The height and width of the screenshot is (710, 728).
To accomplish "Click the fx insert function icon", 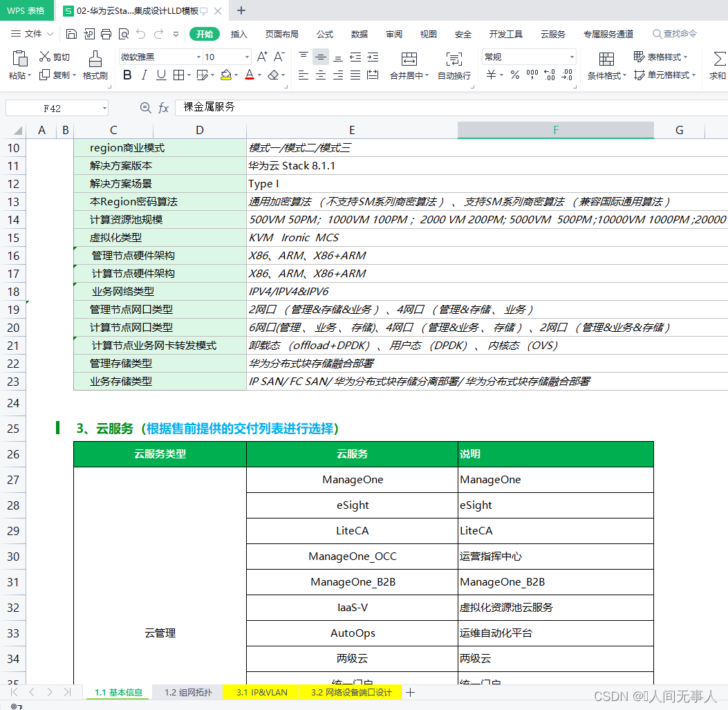I will (x=163, y=109).
